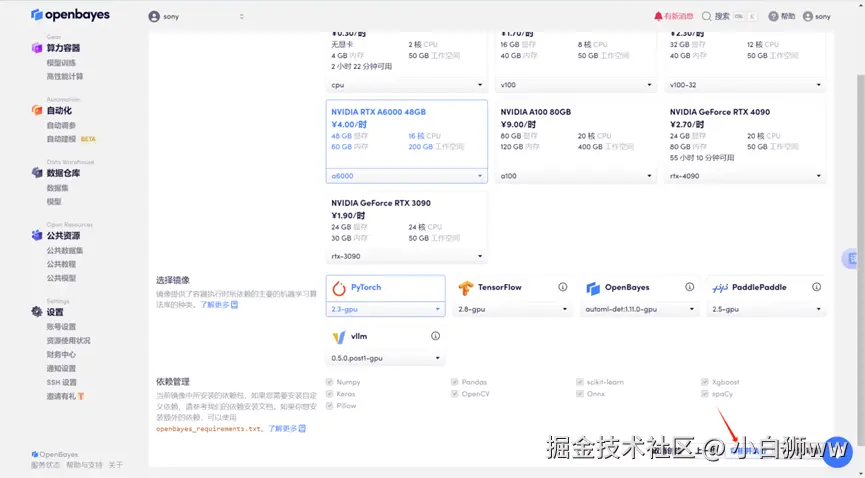Toggle the Numpy dependency checkbox

[x=329, y=382]
